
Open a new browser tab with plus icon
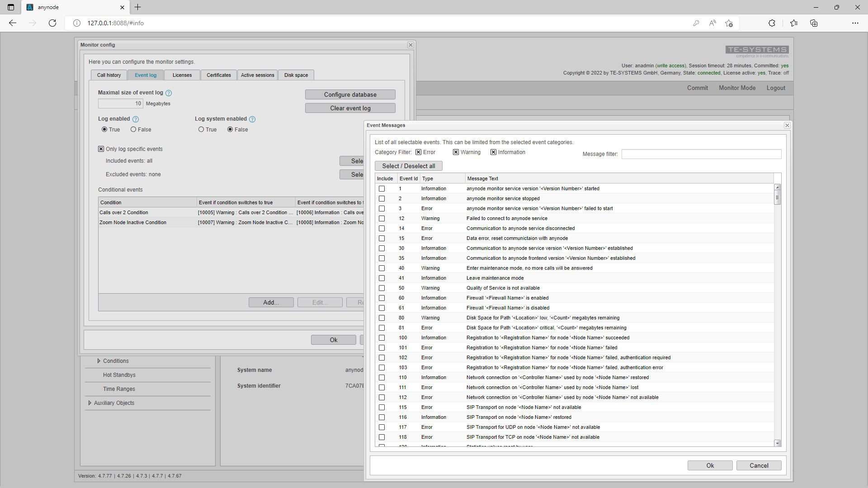point(138,7)
